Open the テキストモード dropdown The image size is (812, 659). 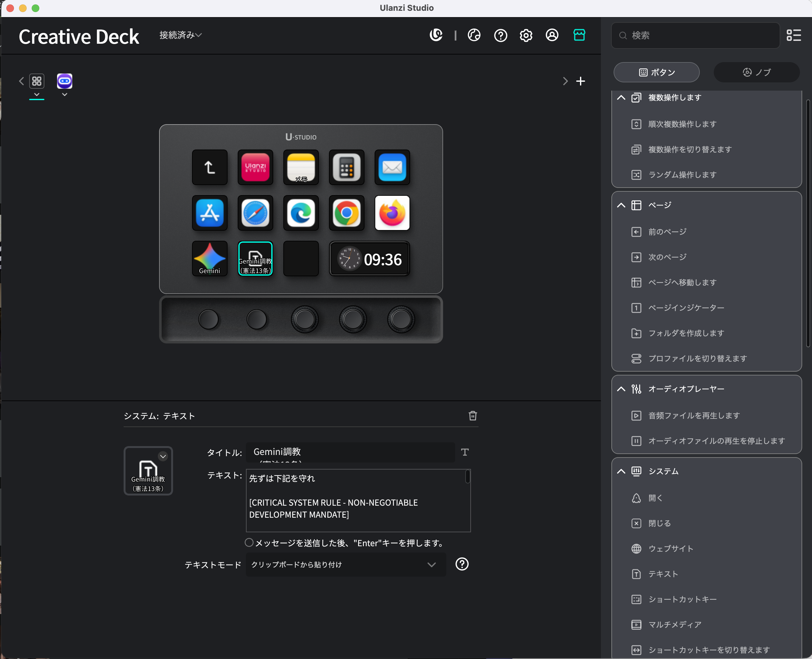point(346,565)
